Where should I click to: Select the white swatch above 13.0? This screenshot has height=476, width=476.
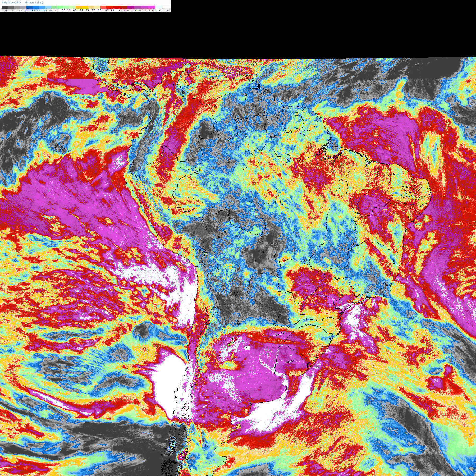coord(166,7)
